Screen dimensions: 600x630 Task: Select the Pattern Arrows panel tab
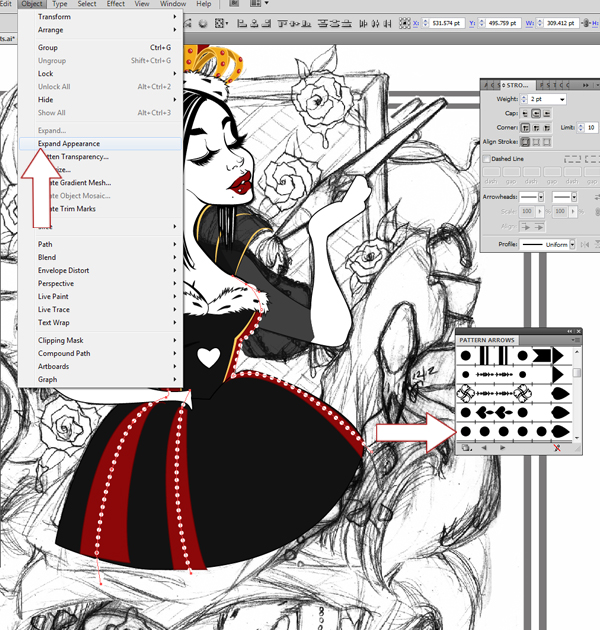(x=487, y=340)
